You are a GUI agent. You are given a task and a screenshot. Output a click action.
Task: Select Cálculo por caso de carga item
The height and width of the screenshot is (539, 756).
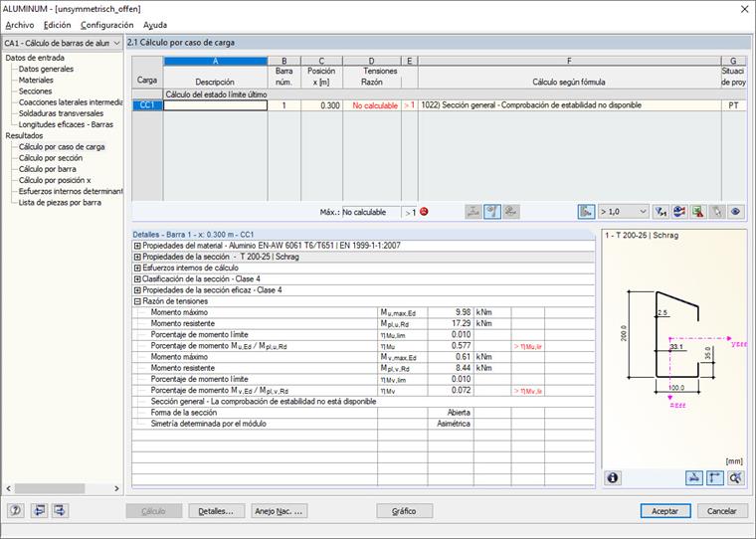[x=62, y=147]
